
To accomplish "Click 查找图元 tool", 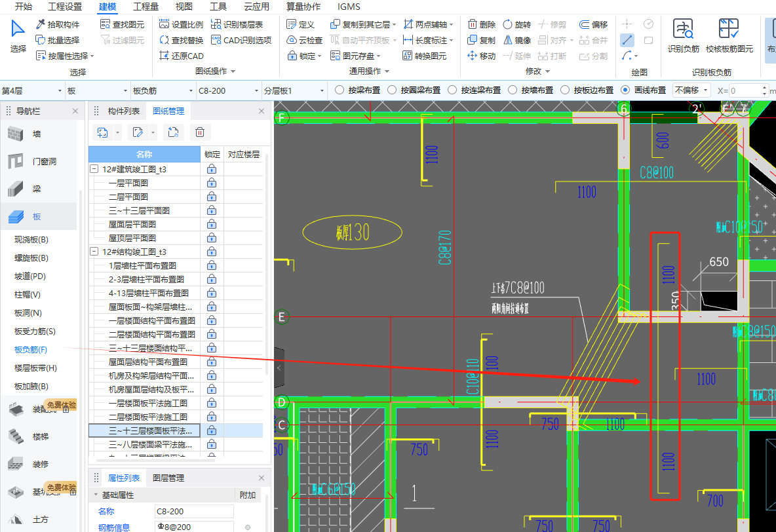I will tap(123, 24).
